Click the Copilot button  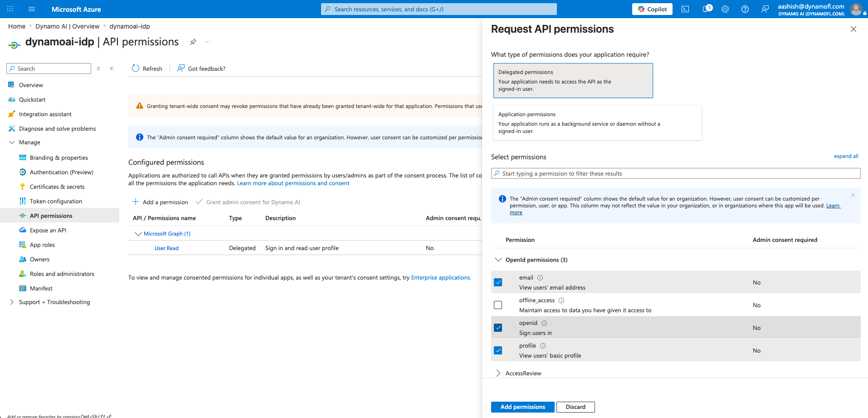(652, 9)
